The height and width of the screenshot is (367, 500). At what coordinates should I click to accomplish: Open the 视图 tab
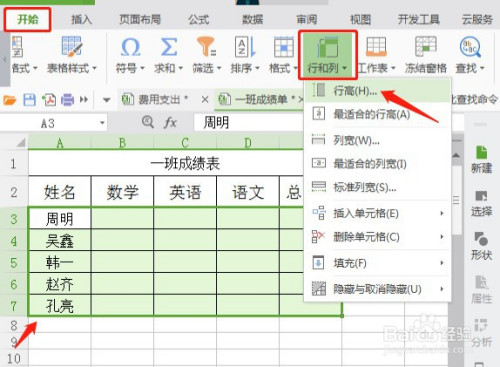360,20
